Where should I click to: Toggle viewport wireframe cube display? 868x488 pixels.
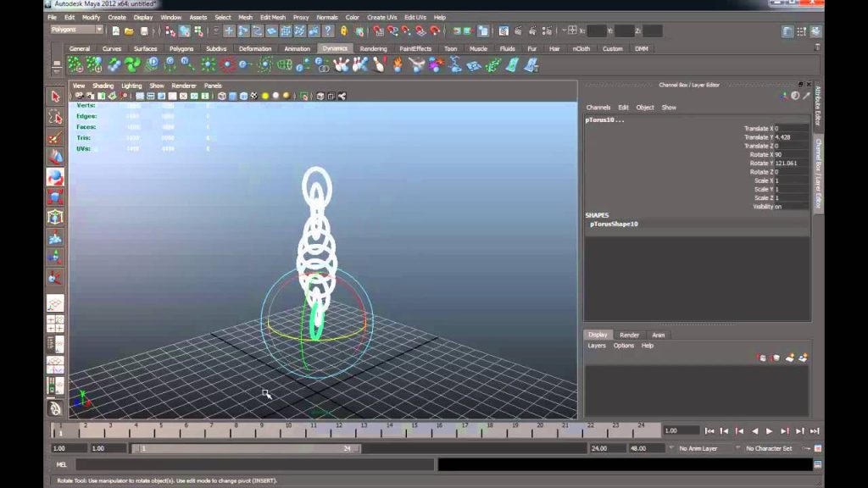tap(222, 97)
